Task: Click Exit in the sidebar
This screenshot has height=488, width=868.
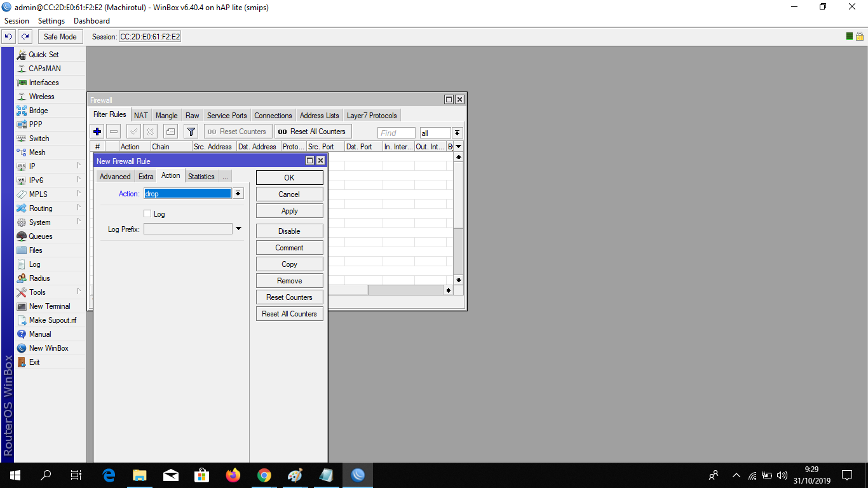Action: [50, 362]
